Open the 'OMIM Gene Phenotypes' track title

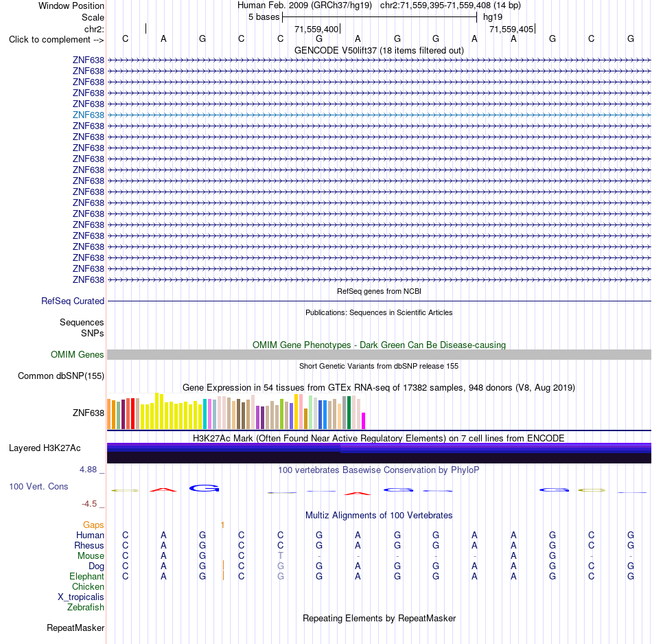379,345
